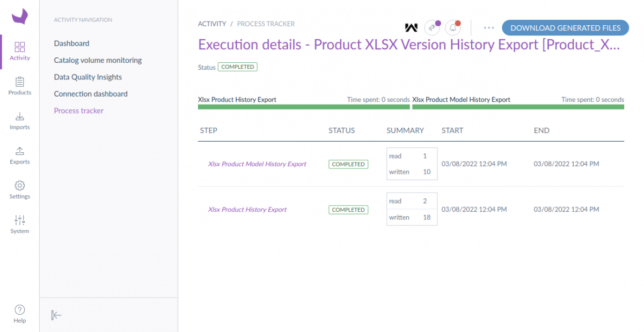Click Xlsx Product History Export step link
This screenshot has height=332, width=644.
click(247, 210)
